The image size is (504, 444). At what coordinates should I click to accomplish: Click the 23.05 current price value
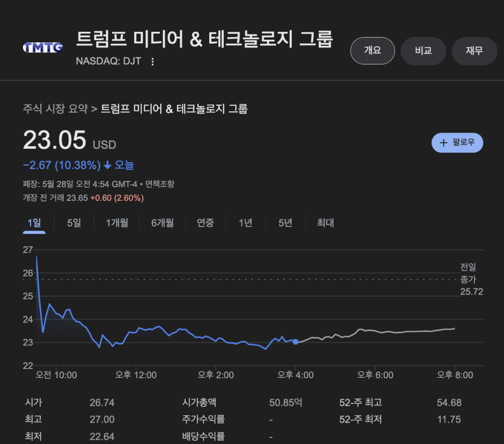[55, 140]
